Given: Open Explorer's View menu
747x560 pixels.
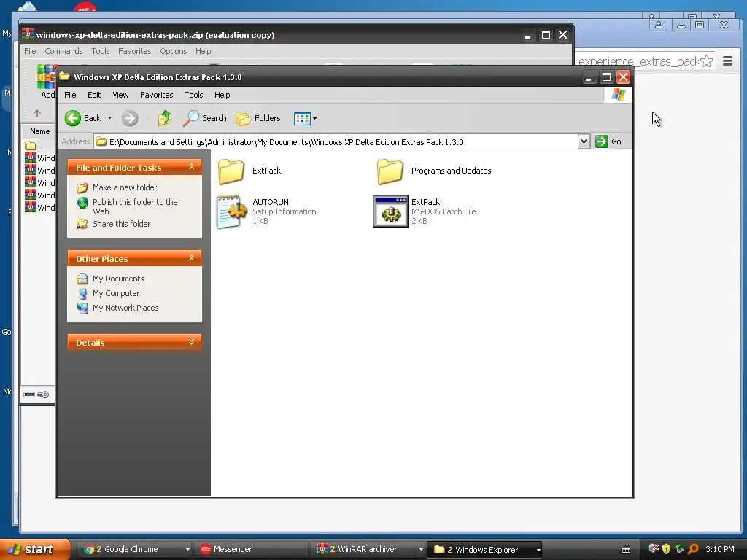Looking at the screenshot, I should (120, 95).
